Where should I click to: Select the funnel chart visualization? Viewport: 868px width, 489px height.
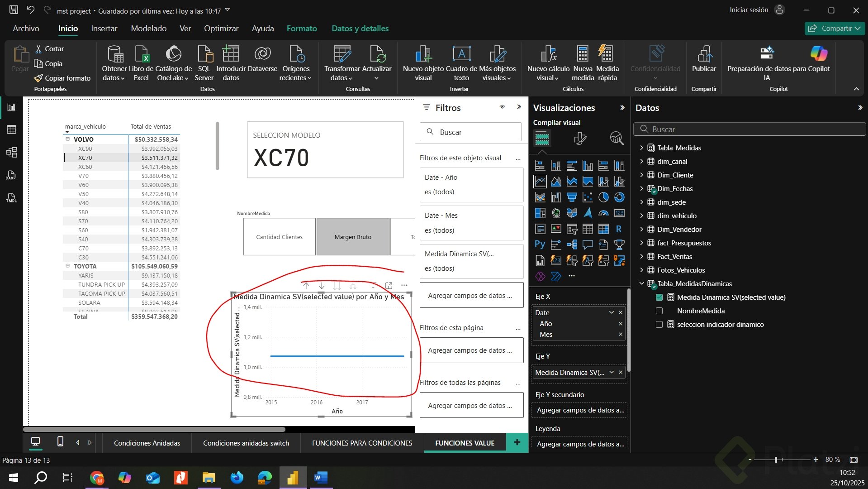point(572,197)
